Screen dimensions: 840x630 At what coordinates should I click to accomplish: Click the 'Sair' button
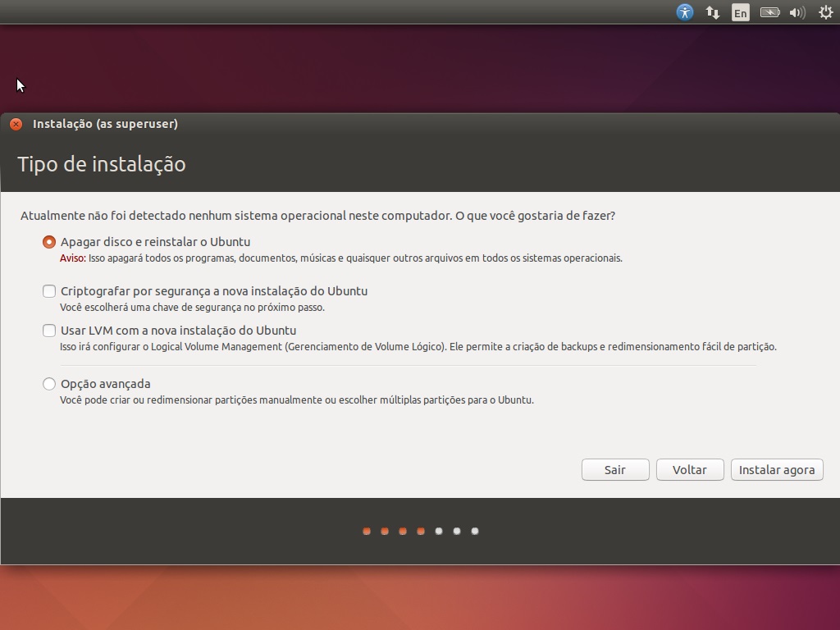615,470
